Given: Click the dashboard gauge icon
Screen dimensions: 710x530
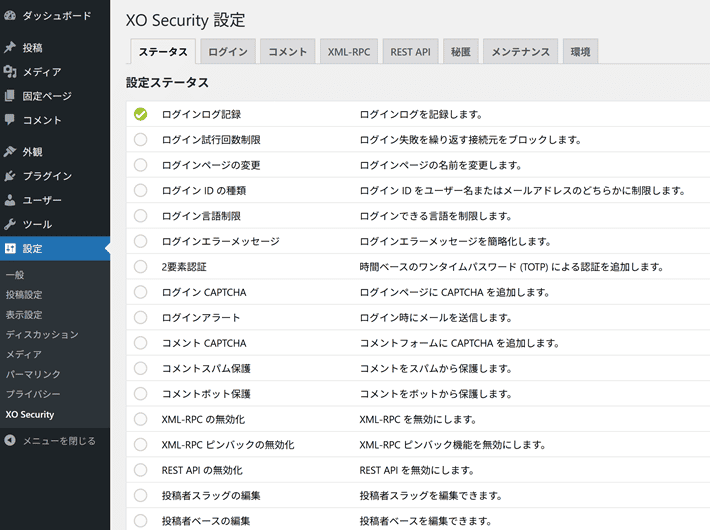Looking at the screenshot, I should pos(10,15).
